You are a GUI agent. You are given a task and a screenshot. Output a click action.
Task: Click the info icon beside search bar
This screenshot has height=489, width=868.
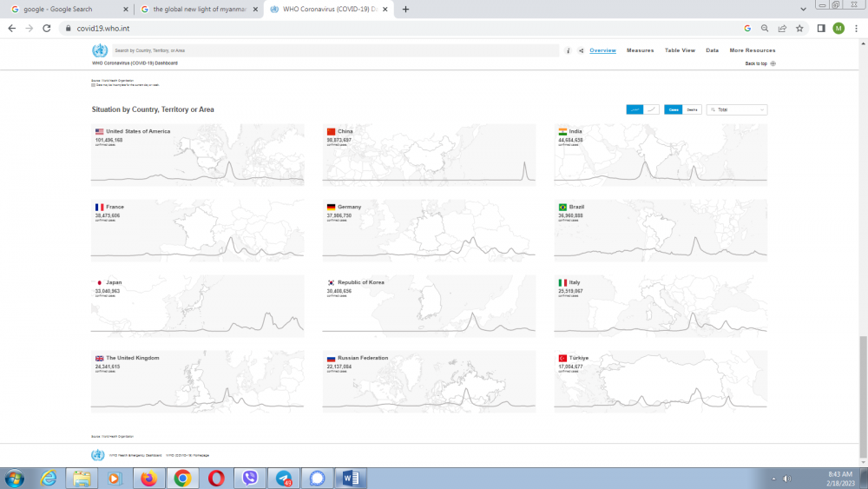click(x=568, y=51)
